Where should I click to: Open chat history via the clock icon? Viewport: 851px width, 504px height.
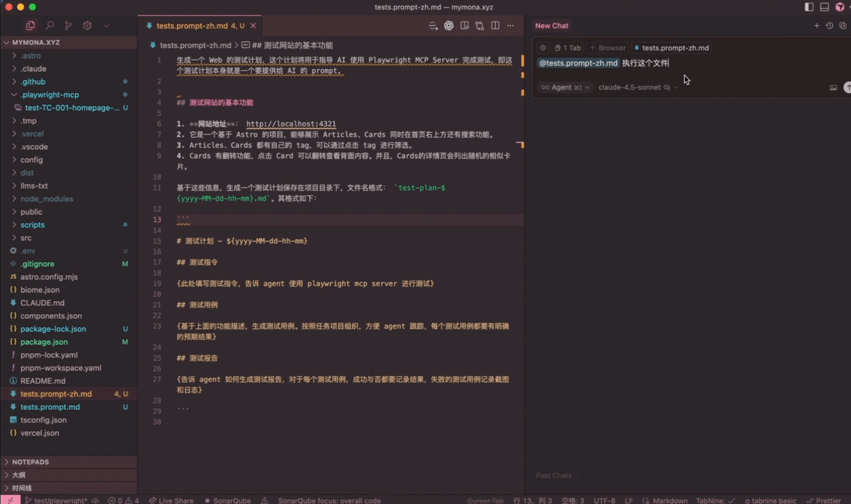[x=829, y=26]
